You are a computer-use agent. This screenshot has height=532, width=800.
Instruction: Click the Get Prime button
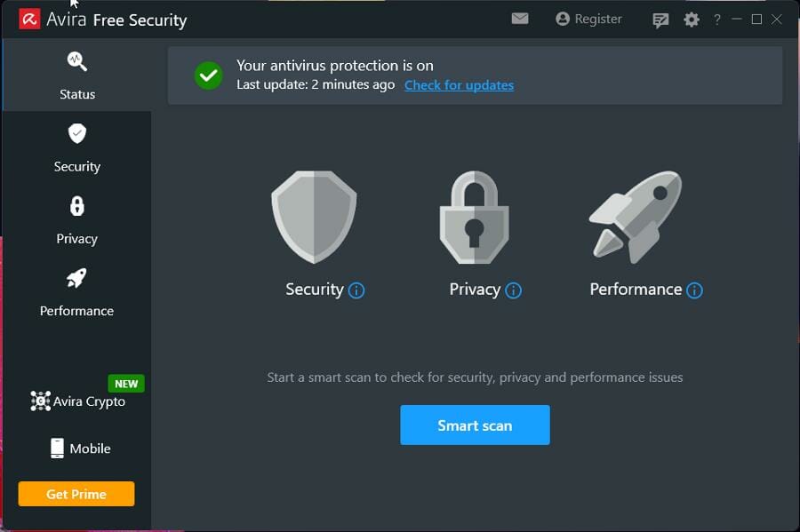(x=76, y=494)
